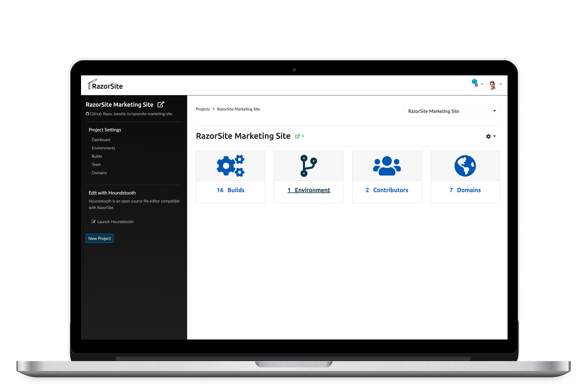This screenshot has height=388, width=588.
Task: Click the Launch Houndstooth link
Action: coord(116,222)
